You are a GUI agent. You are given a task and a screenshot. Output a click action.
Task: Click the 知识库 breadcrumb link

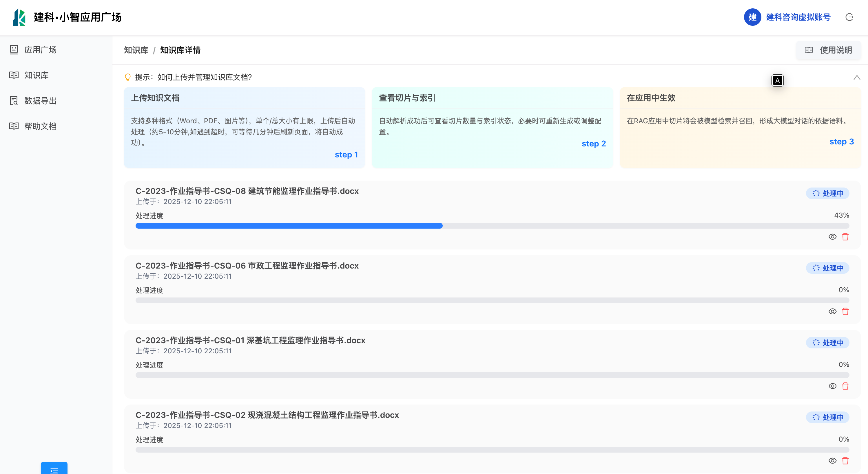click(136, 50)
